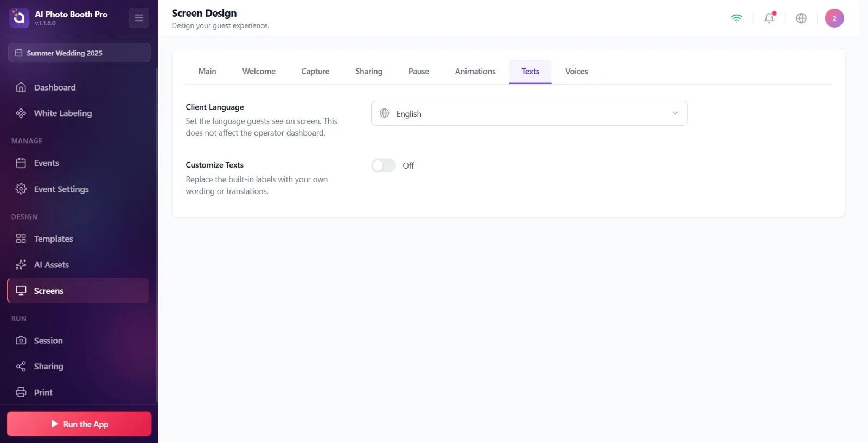Open White Labeling page
The image size is (868, 443).
pos(78,113)
